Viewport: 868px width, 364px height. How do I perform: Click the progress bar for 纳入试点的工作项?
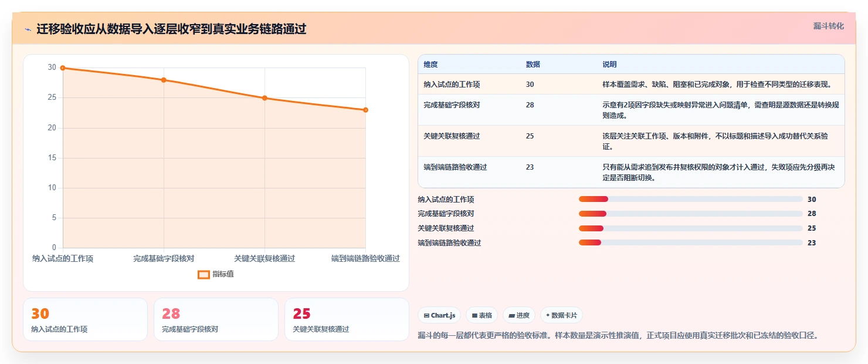click(x=690, y=200)
